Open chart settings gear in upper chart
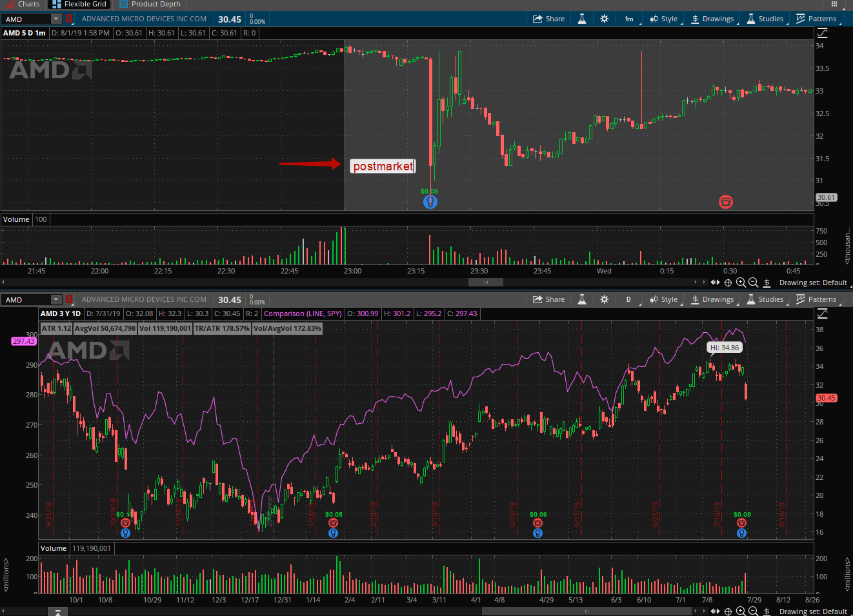The height and width of the screenshot is (616, 853). (605, 19)
